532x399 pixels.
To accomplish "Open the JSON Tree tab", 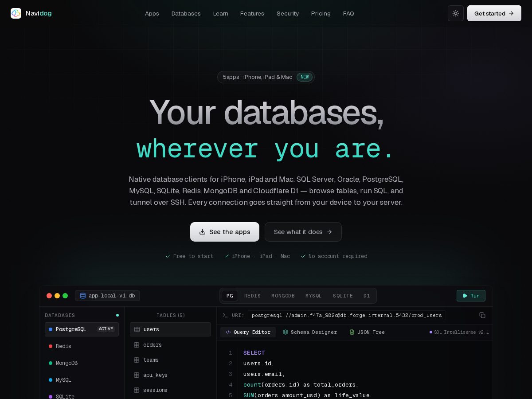I will [x=367, y=332].
